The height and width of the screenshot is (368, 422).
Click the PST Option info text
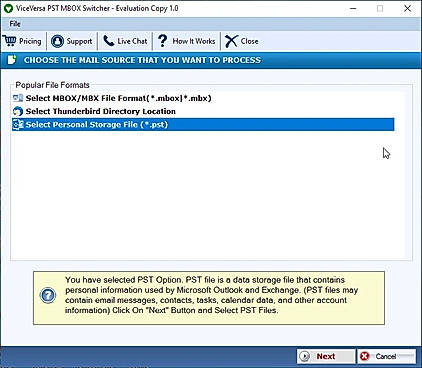pyautogui.click(x=211, y=295)
